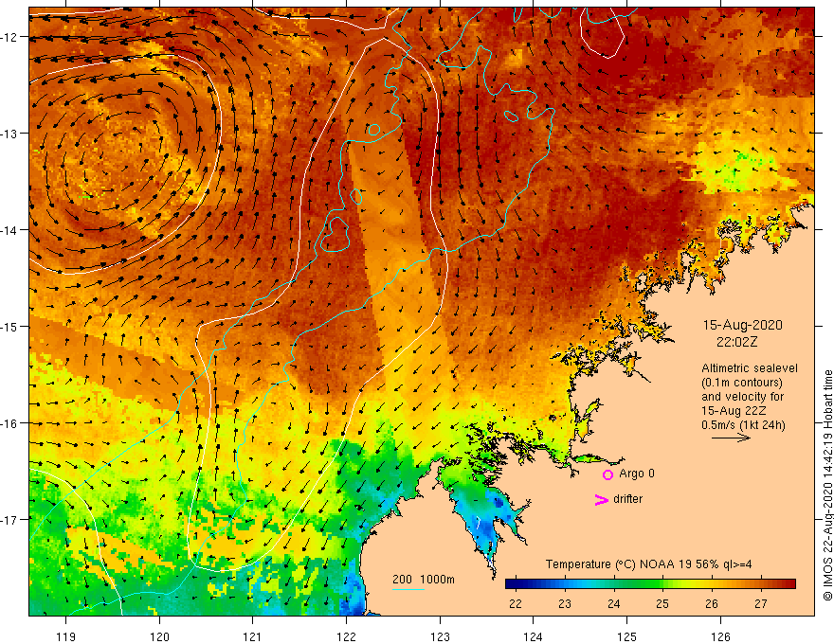
Task: Click the 'Altimetric sealevel' label
Action: (750, 368)
